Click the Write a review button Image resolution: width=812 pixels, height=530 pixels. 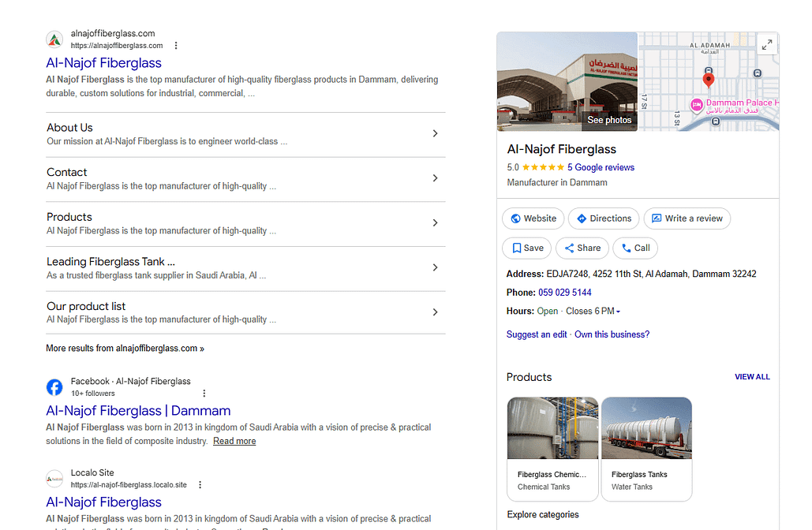[687, 218]
